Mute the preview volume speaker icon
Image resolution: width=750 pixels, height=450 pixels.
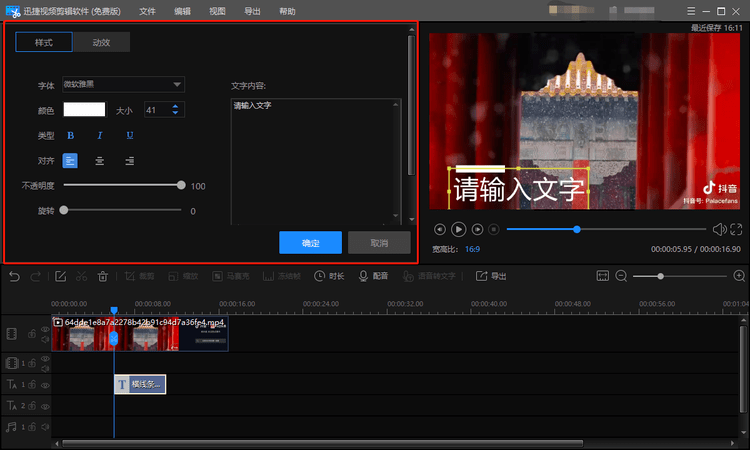[x=719, y=230]
